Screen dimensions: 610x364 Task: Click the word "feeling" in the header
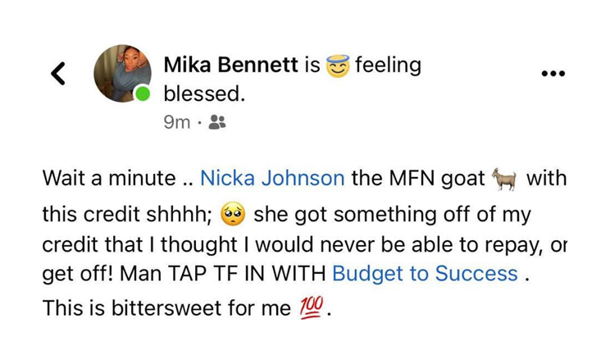388,64
